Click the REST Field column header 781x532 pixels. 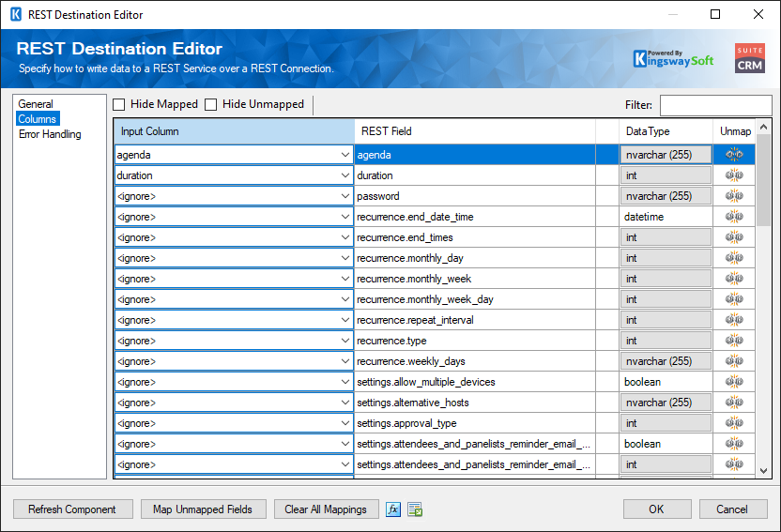475,131
